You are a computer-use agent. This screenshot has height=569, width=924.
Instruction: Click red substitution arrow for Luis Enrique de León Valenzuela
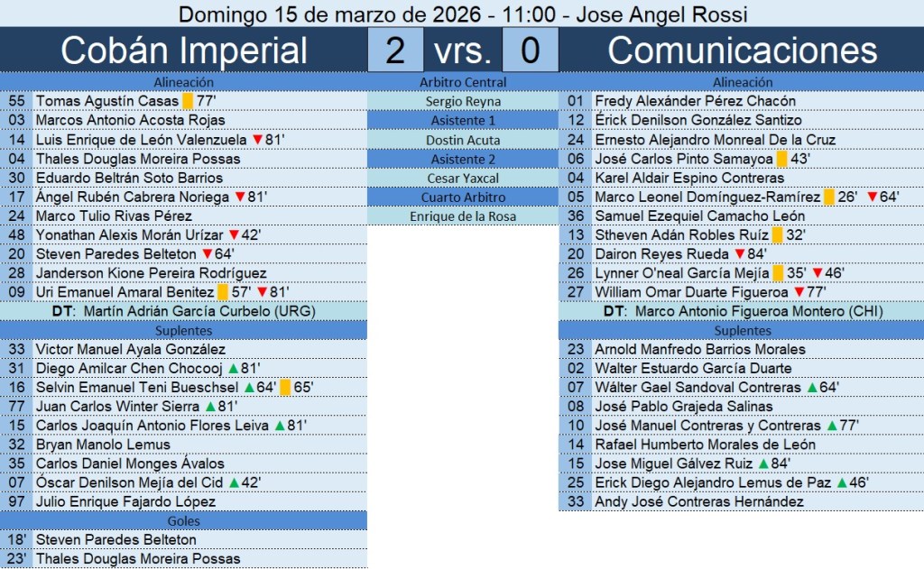(x=257, y=140)
